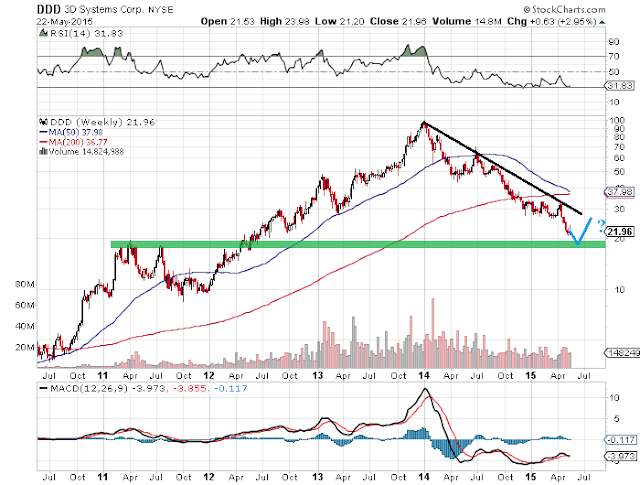Click the boxed -0.117 MACD axis label

pos(621,440)
